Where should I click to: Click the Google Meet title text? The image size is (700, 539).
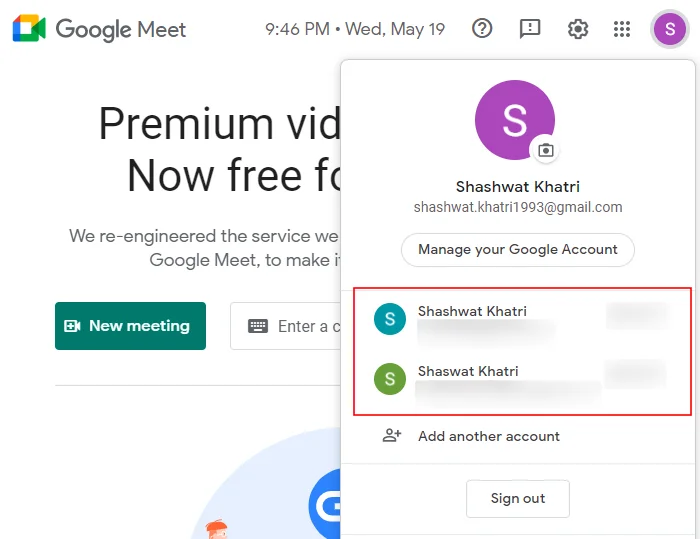[x=121, y=29]
